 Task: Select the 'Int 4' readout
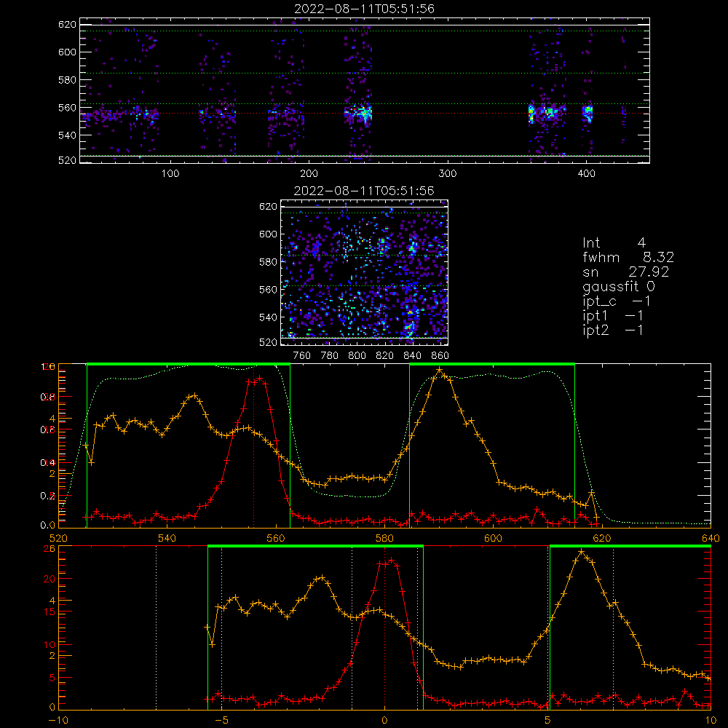coord(614,242)
